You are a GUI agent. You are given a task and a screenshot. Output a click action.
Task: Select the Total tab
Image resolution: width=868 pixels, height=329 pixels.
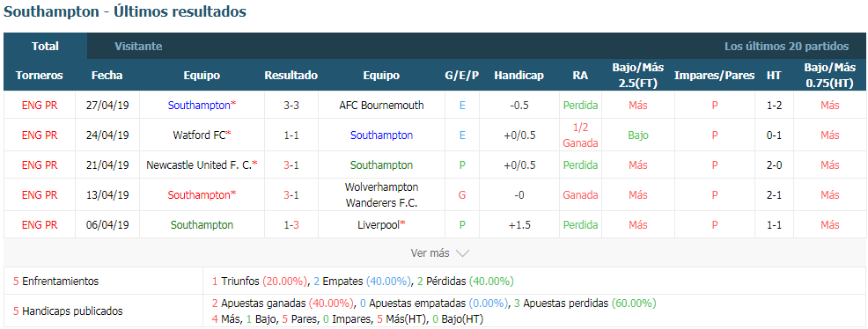46,47
